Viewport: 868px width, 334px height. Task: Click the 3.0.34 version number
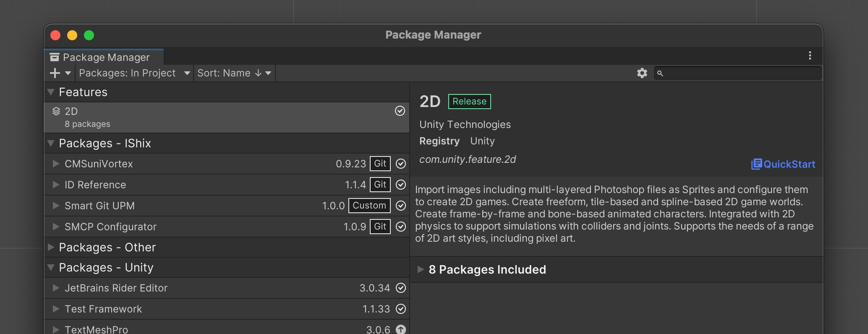coord(375,288)
